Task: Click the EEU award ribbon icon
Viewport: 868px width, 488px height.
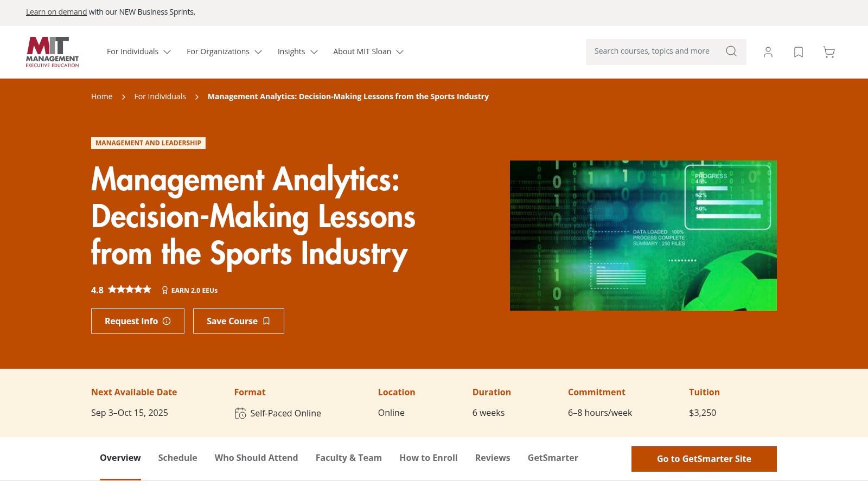Action: [x=165, y=290]
